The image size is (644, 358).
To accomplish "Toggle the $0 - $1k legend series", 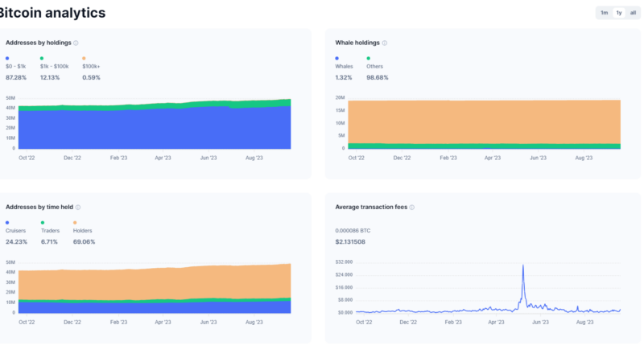I will click(16, 66).
